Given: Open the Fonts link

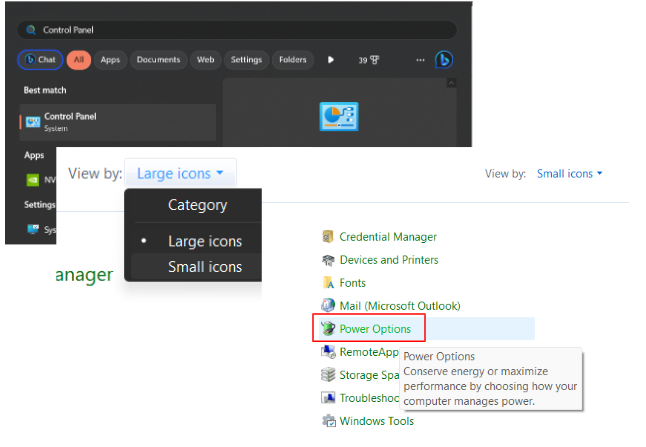Looking at the screenshot, I should click(x=352, y=283).
